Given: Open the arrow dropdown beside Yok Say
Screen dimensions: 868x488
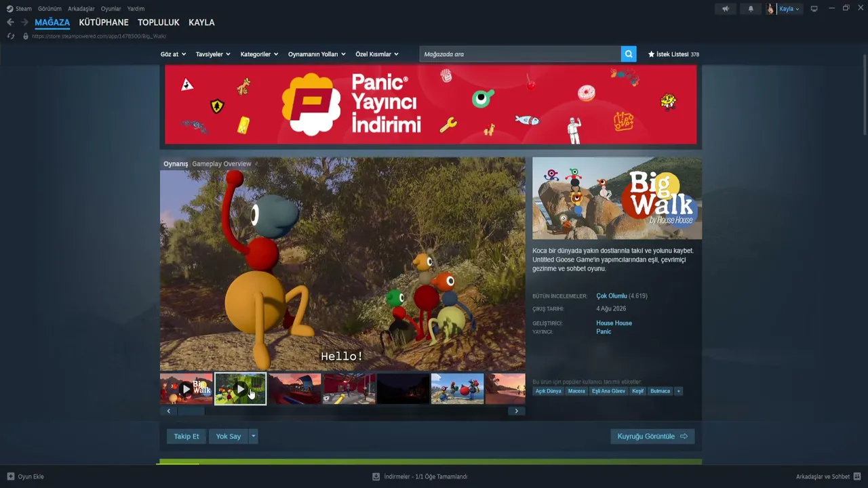Looking at the screenshot, I should pos(253,436).
